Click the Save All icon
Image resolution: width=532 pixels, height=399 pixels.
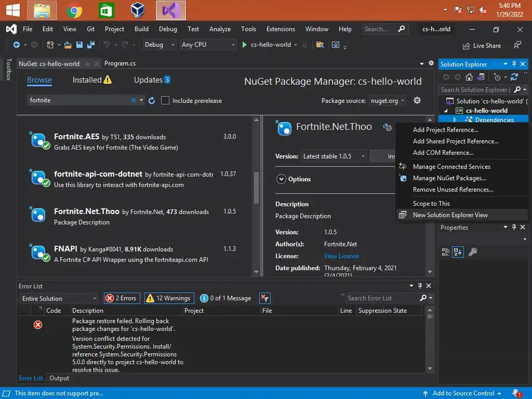(90, 45)
